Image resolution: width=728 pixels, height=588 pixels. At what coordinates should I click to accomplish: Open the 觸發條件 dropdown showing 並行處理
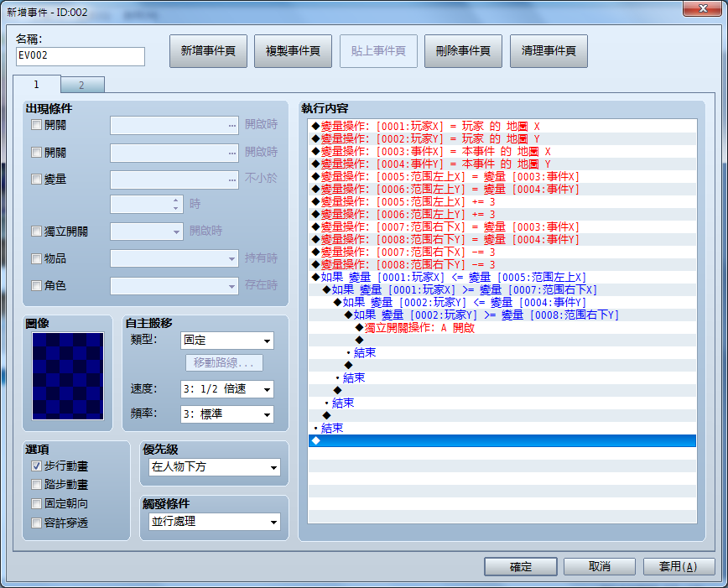pos(215,522)
